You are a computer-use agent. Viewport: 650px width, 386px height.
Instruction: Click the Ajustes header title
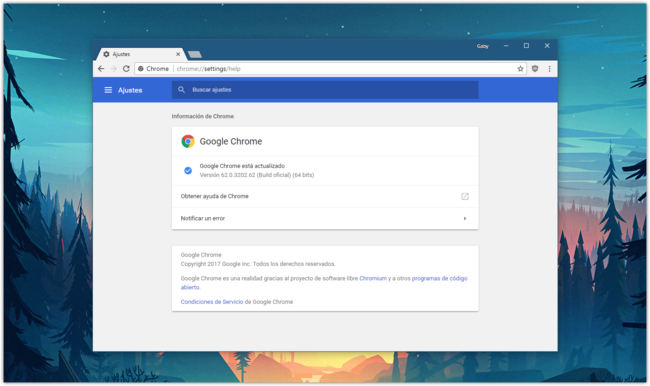130,90
